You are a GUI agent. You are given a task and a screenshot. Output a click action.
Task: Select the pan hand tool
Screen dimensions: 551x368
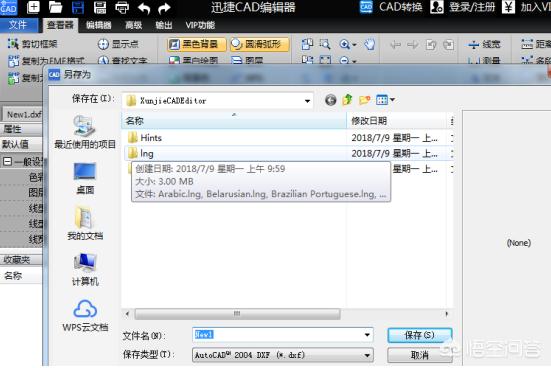370,44
